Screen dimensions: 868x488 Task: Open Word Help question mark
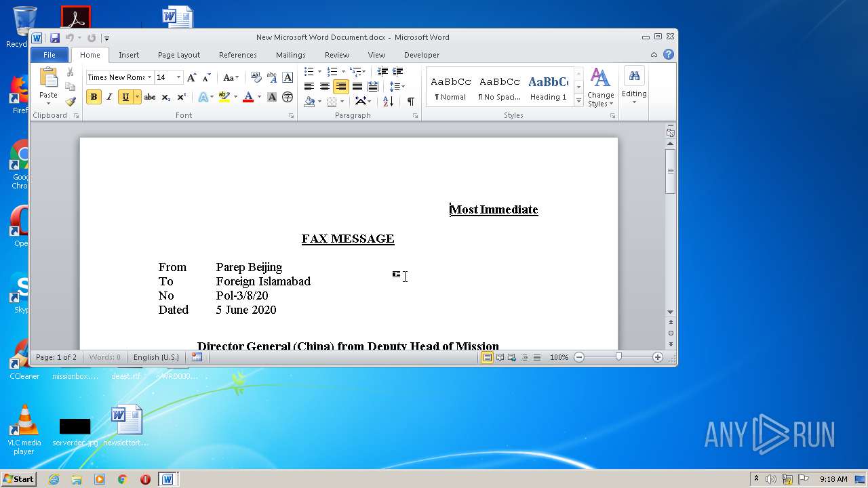pyautogui.click(x=669, y=54)
